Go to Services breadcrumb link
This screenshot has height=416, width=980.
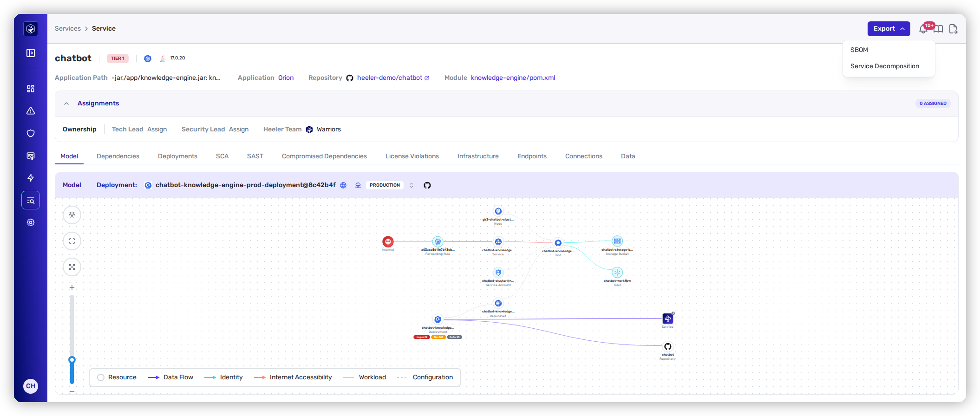click(68, 28)
